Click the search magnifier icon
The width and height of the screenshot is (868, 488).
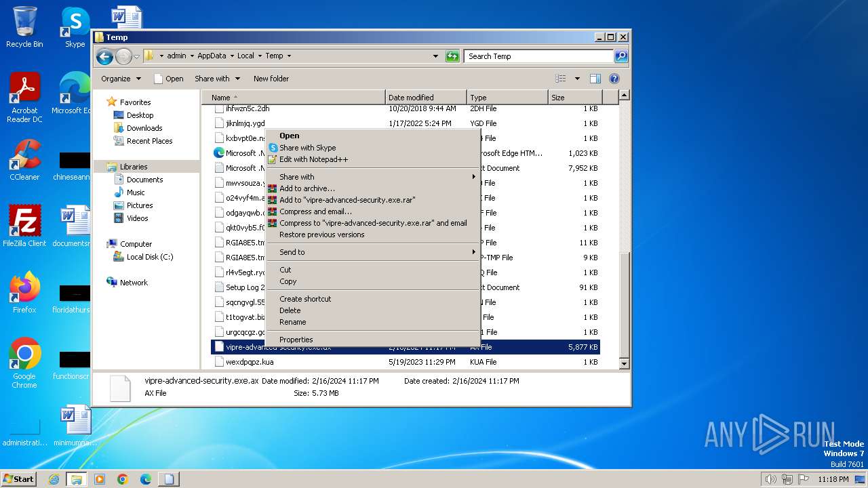pos(620,56)
